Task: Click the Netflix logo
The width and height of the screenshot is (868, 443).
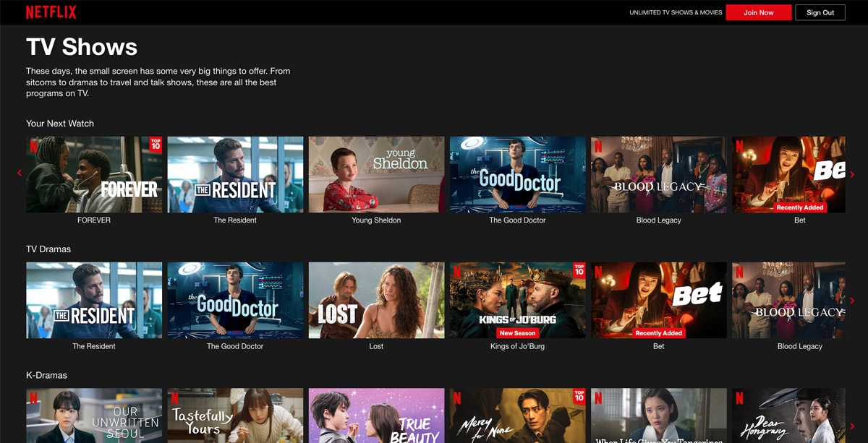Action: coord(51,12)
